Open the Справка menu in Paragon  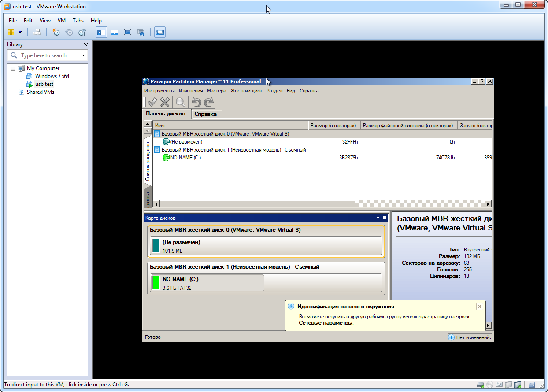[x=309, y=91]
